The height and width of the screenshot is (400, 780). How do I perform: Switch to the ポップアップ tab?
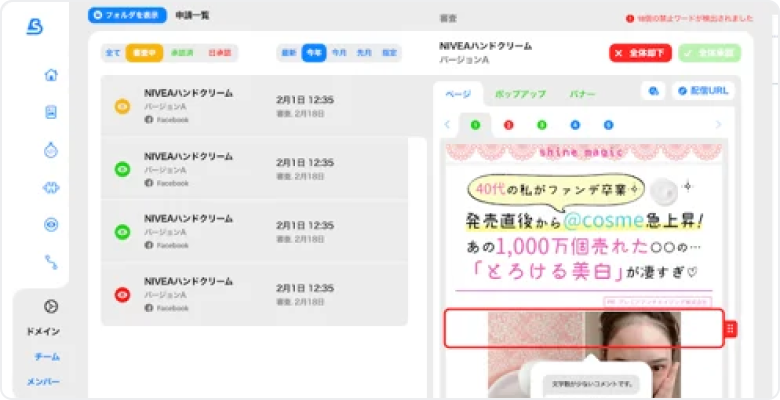click(x=520, y=94)
